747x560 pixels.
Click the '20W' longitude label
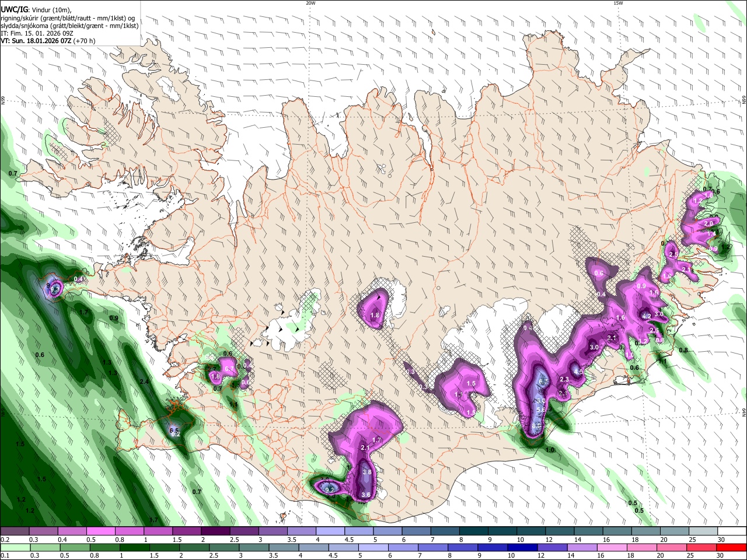pos(310,3)
